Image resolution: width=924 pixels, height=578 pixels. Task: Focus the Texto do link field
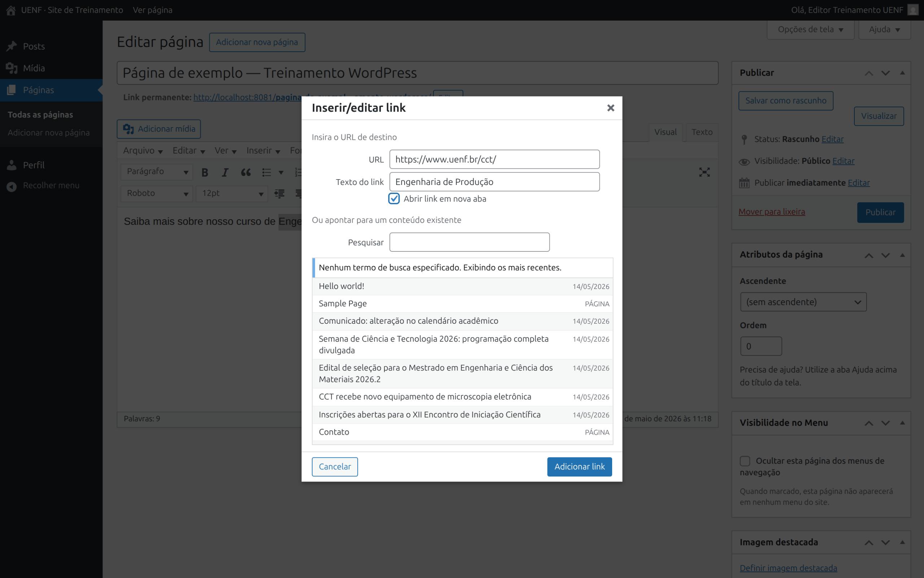click(494, 182)
